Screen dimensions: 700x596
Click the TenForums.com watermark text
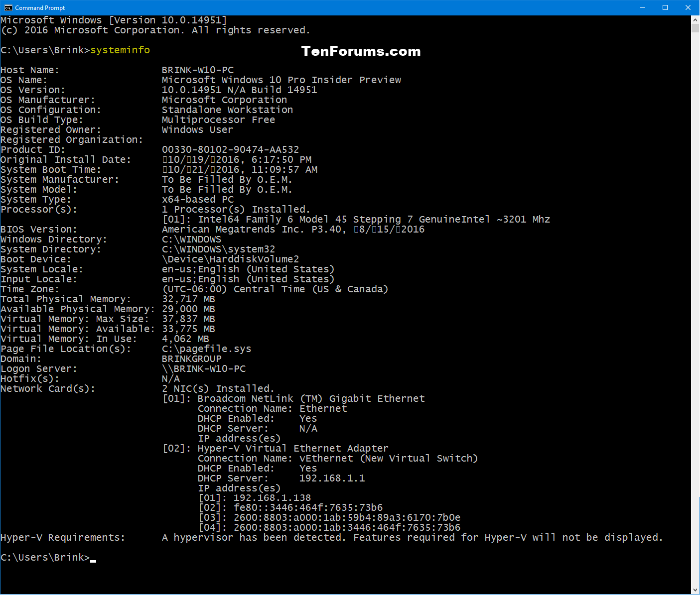[x=361, y=50]
